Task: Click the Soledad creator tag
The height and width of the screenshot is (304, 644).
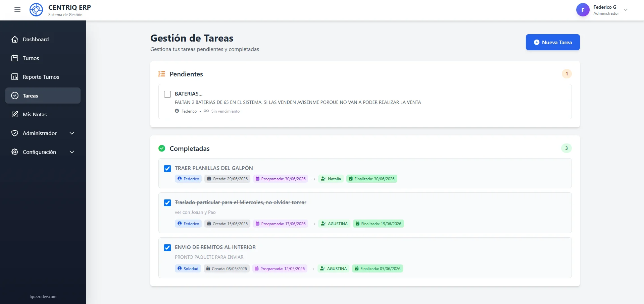Action: click(x=188, y=268)
